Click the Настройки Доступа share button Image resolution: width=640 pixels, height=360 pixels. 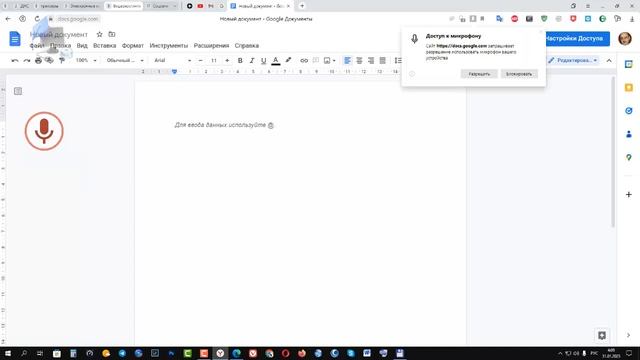pyautogui.click(x=577, y=38)
